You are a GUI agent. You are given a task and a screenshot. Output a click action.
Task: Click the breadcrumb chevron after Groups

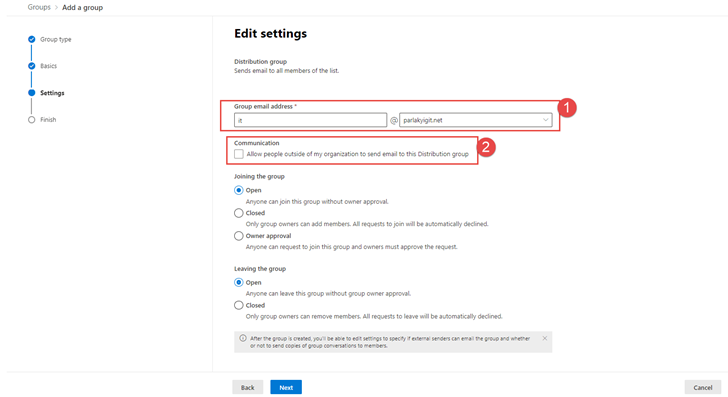click(x=56, y=7)
